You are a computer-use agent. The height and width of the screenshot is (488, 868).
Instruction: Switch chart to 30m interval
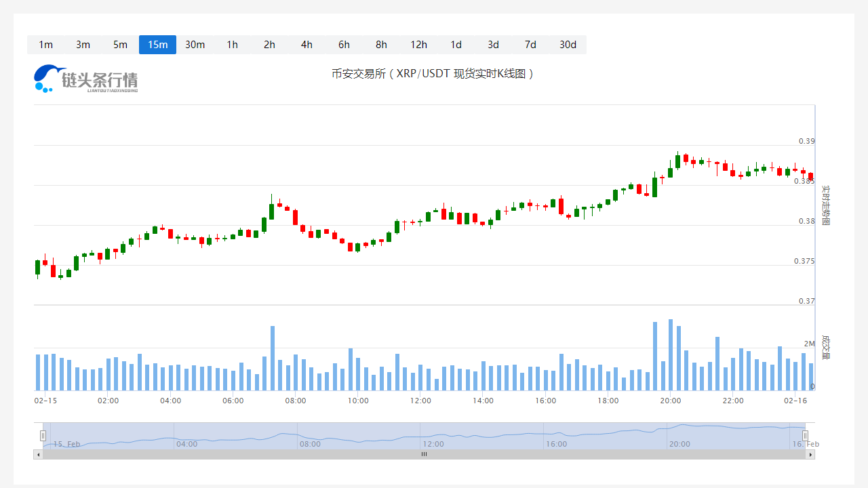[x=195, y=45]
